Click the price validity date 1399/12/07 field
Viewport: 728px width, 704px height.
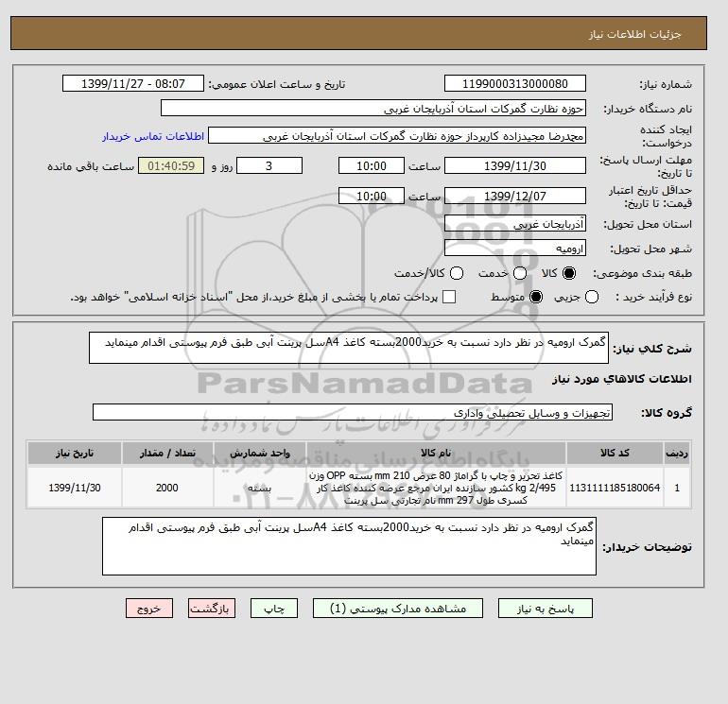coord(515,196)
